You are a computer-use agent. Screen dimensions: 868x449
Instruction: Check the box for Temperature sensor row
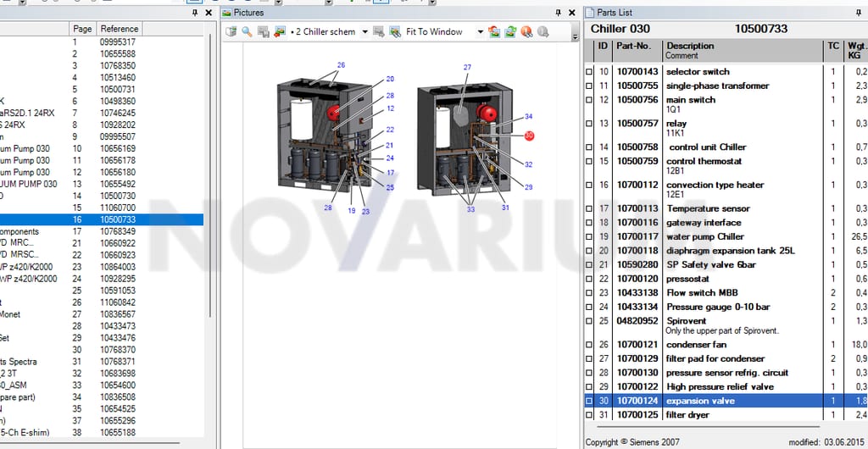[589, 209]
